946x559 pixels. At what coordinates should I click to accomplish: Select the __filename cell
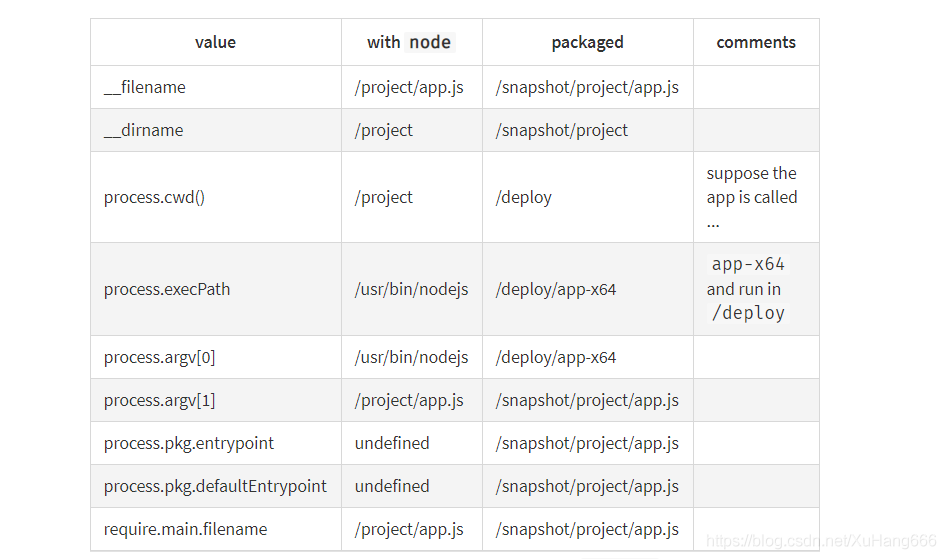point(215,87)
